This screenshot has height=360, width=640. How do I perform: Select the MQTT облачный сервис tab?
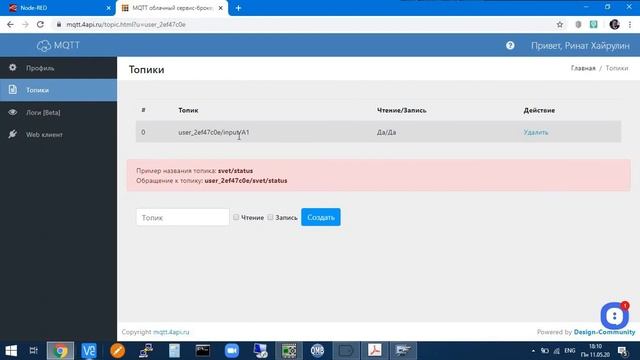tap(172, 8)
